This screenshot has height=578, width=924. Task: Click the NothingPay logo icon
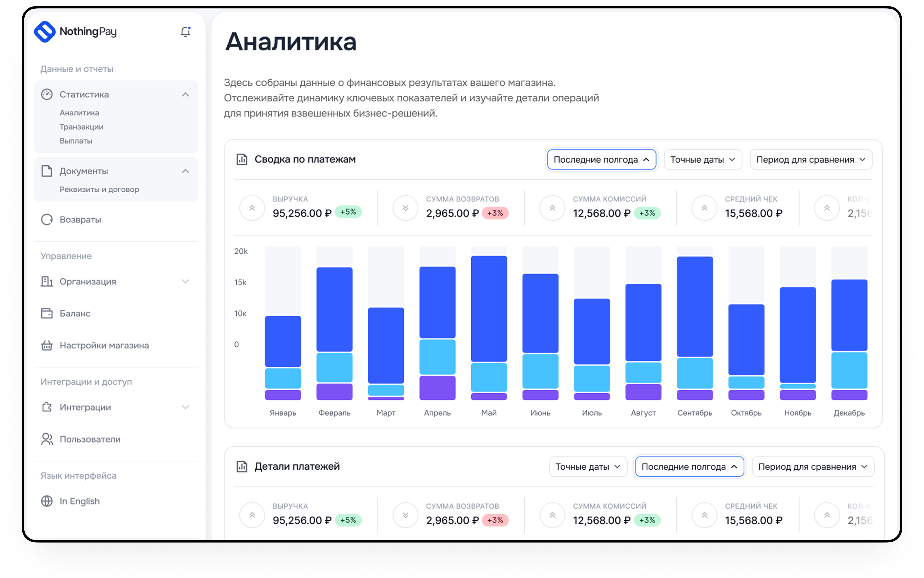click(45, 32)
